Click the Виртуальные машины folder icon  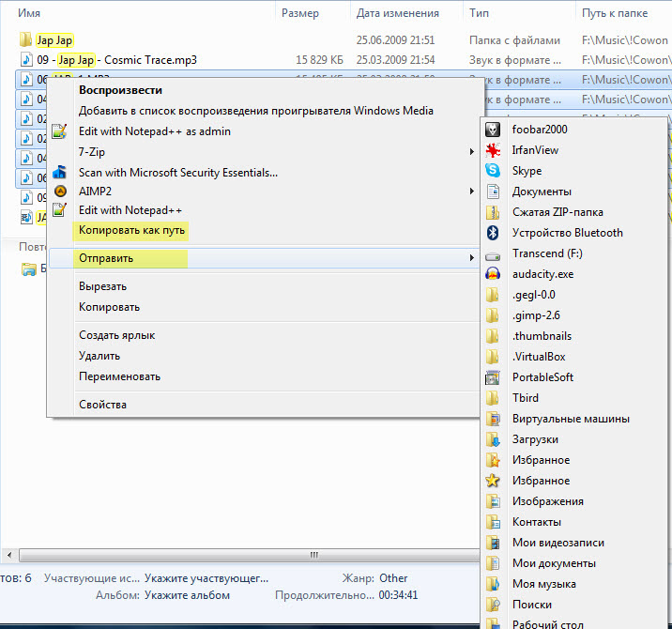[493, 419]
